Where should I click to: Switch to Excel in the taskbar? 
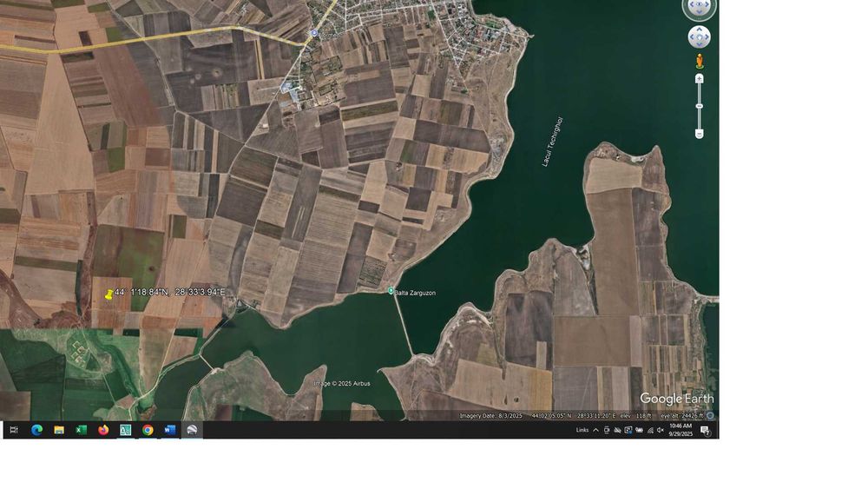[x=81, y=430]
